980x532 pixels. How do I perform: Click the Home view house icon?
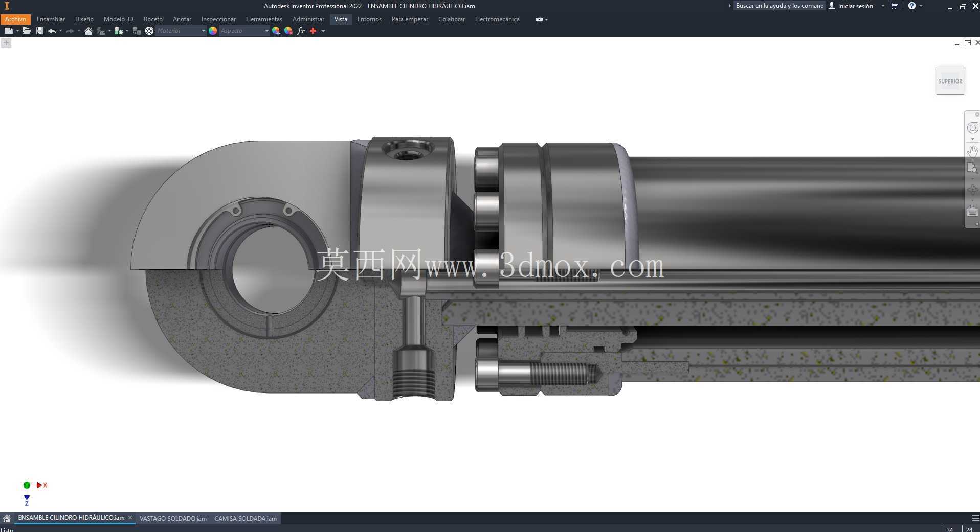(88, 31)
